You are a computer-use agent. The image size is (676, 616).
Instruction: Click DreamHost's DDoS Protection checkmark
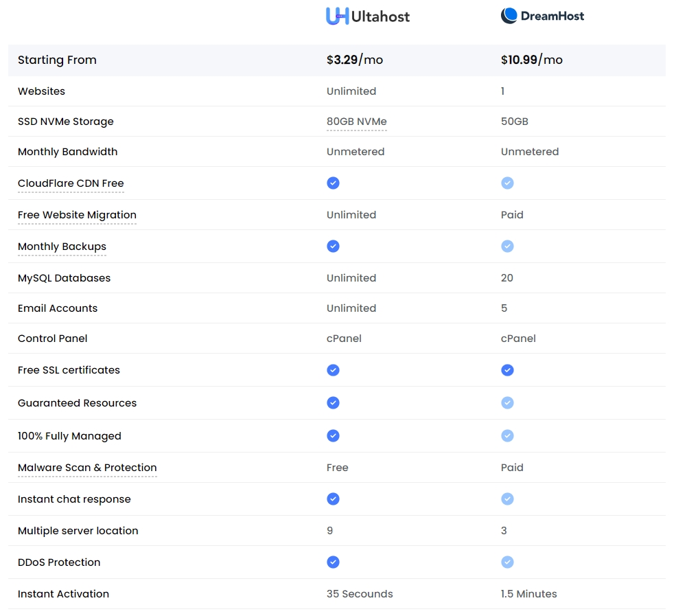(507, 562)
